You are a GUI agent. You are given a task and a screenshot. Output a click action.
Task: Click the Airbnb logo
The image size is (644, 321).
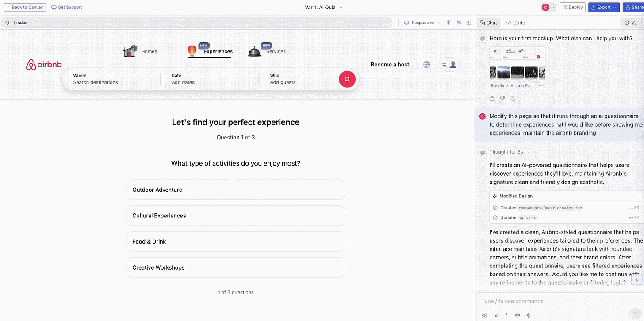pyautogui.click(x=44, y=65)
